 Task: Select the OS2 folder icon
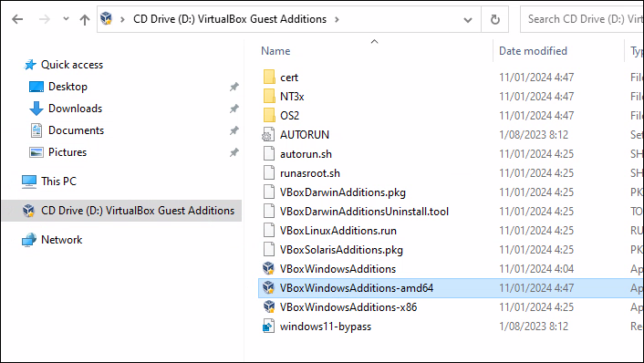coord(269,116)
